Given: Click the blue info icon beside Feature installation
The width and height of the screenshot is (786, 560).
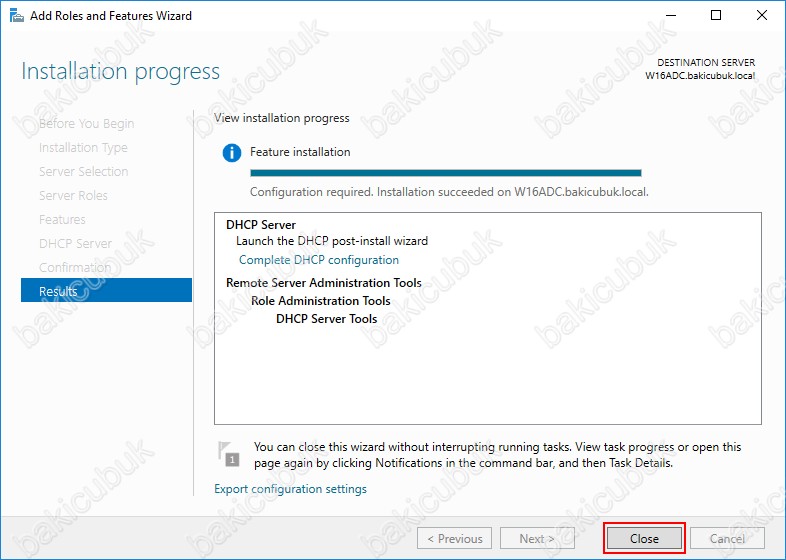Looking at the screenshot, I should [x=232, y=153].
